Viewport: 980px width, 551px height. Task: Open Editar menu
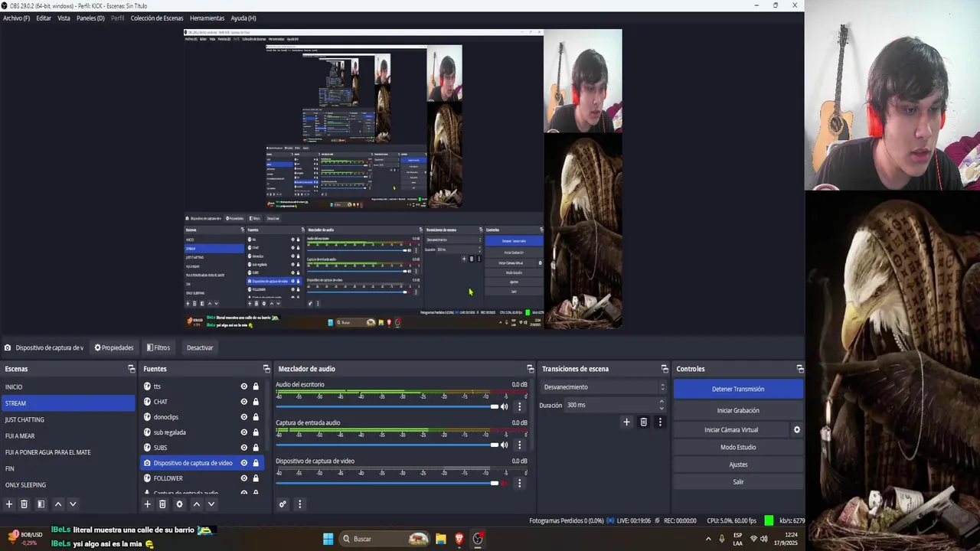(x=44, y=18)
